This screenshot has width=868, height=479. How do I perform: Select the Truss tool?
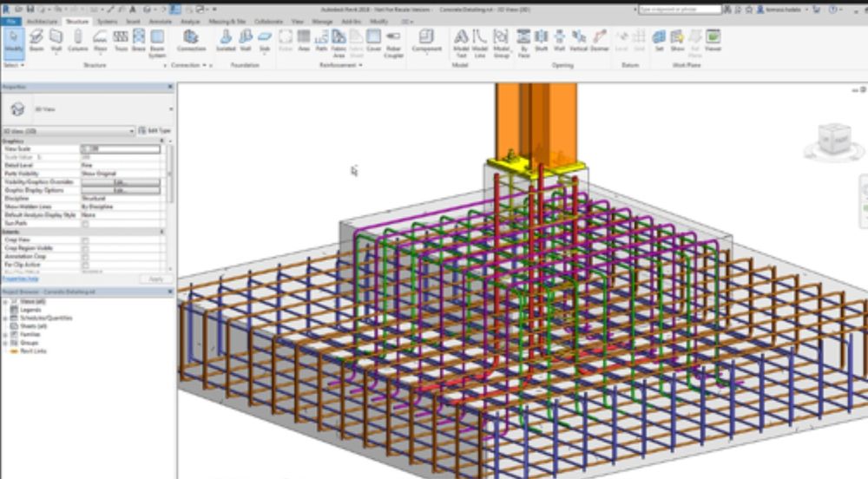pyautogui.click(x=121, y=42)
